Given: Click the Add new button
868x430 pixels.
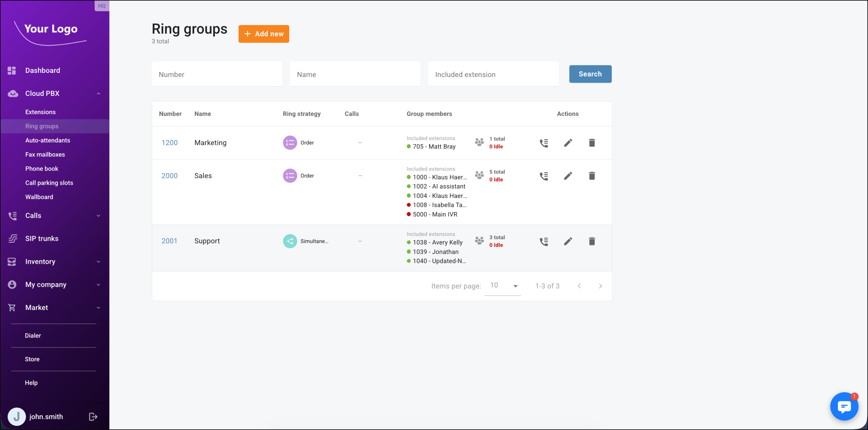Looking at the screenshot, I should (x=263, y=34).
